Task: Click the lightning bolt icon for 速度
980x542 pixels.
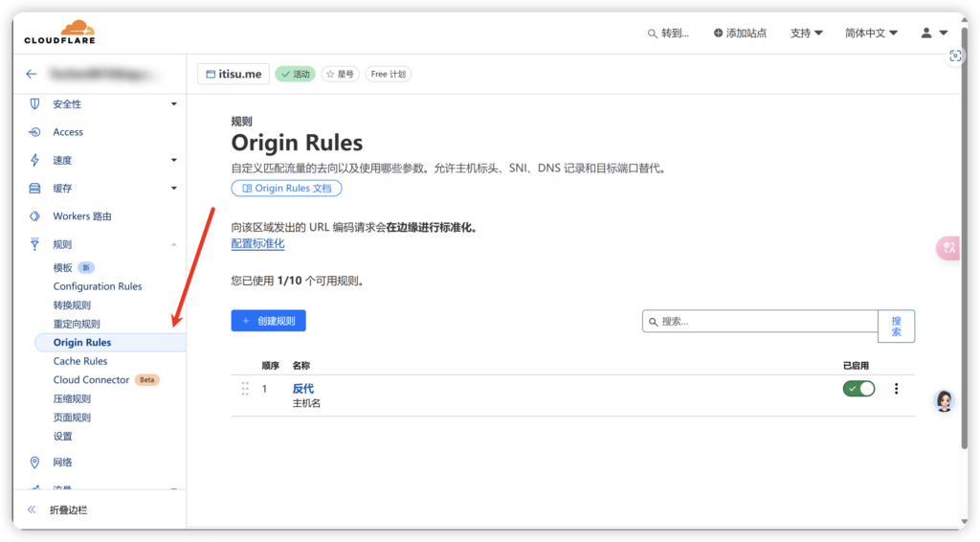Action: point(34,160)
